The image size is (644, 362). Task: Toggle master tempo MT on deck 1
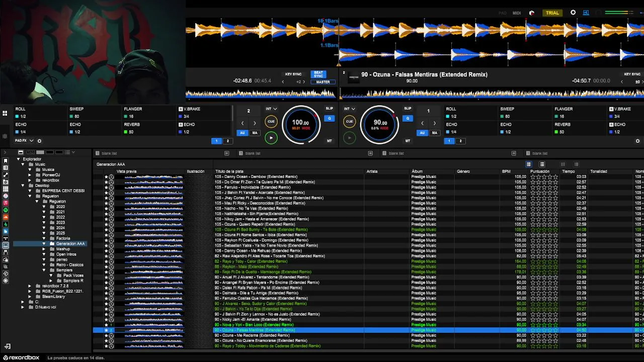[330, 141]
